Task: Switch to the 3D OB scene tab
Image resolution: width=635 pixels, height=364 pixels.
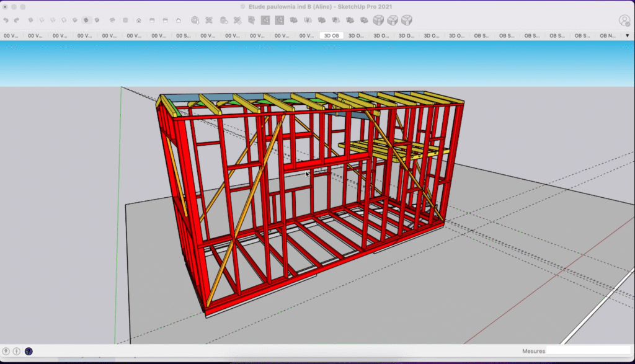Action: tap(332, 35)
